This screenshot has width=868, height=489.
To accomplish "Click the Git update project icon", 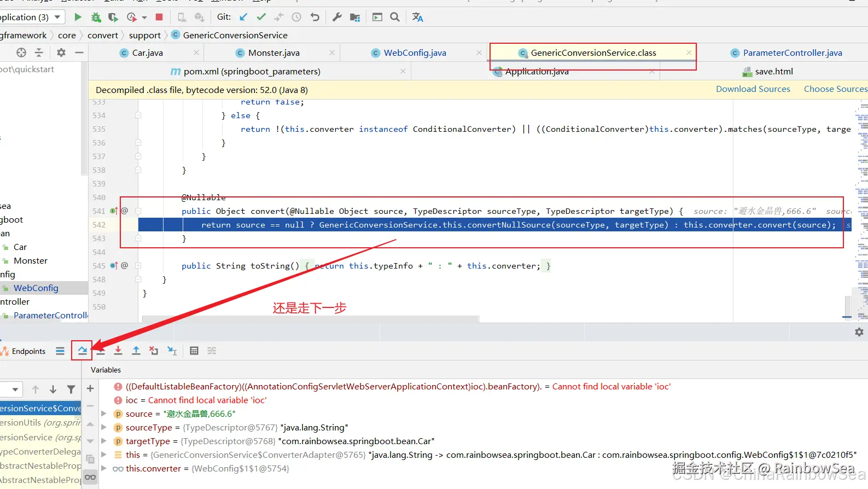I will [x=243, y=17].
